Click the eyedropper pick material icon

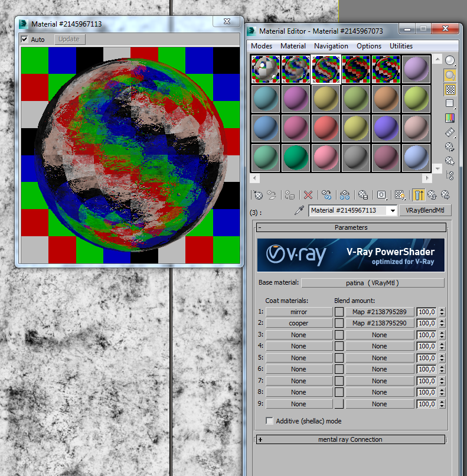(x=299, y=210)
